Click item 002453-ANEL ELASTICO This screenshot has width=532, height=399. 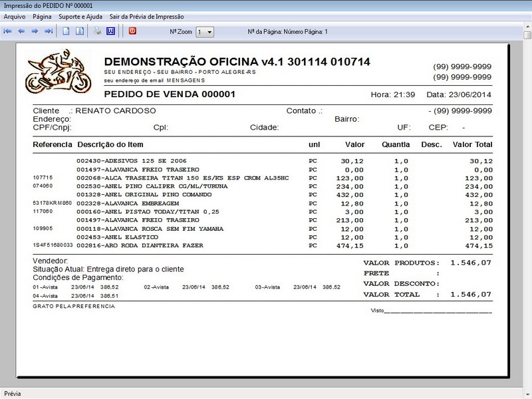pyautogui.click(x=118, y=237)
